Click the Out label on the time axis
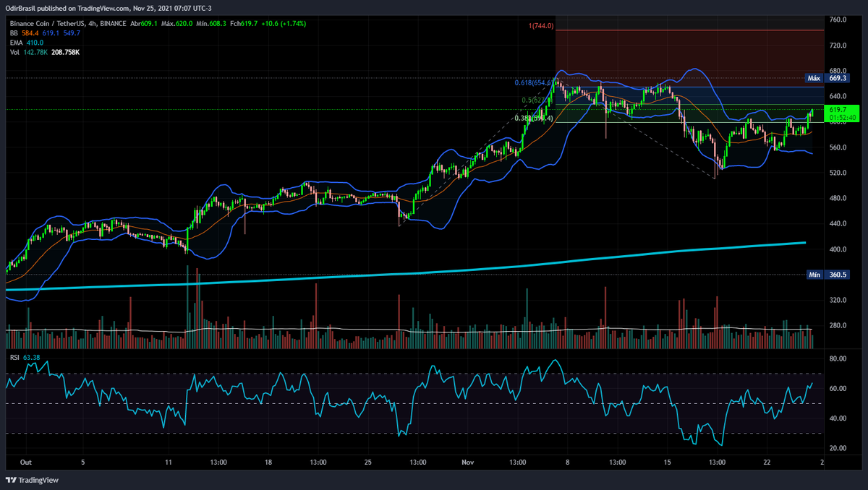This screenshot has width=868, height=490. click(26, 462)
